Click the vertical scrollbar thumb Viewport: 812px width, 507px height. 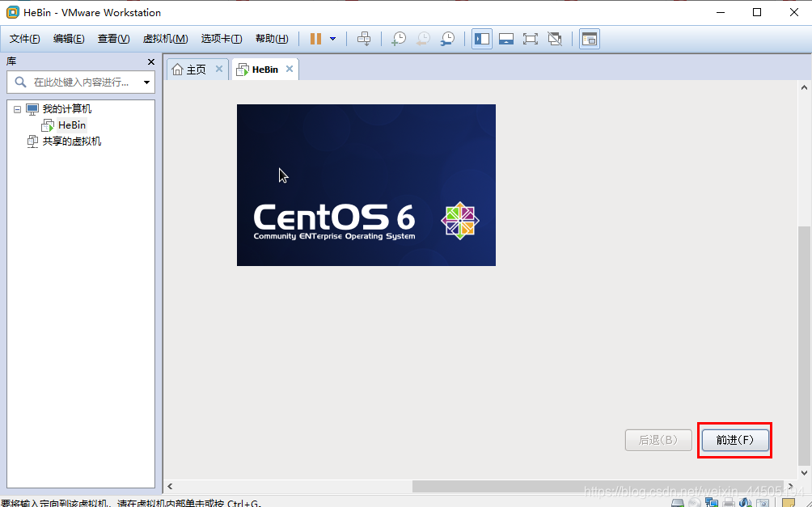[x=804, y=346]
